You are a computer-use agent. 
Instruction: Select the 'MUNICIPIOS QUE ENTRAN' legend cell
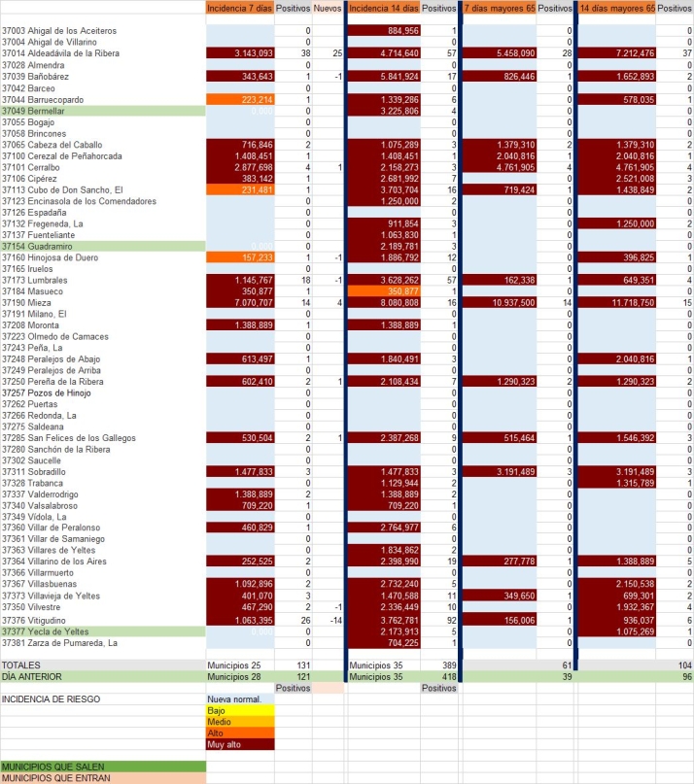pos(103,778)
